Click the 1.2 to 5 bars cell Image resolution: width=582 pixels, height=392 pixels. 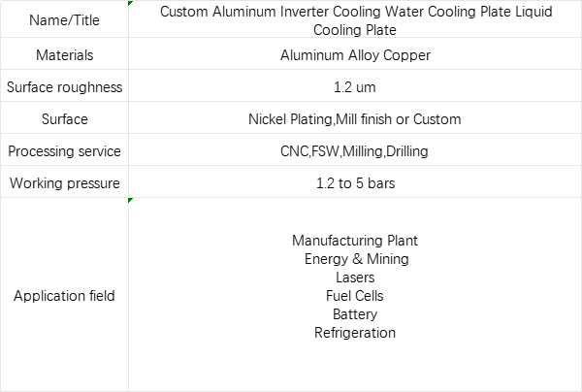pos(355,181)
